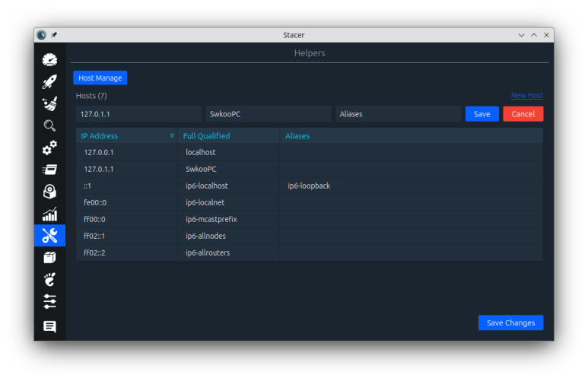Open Gnome Settings footprint icon
This screenshot has width=588, height=381.
[49, 279]
